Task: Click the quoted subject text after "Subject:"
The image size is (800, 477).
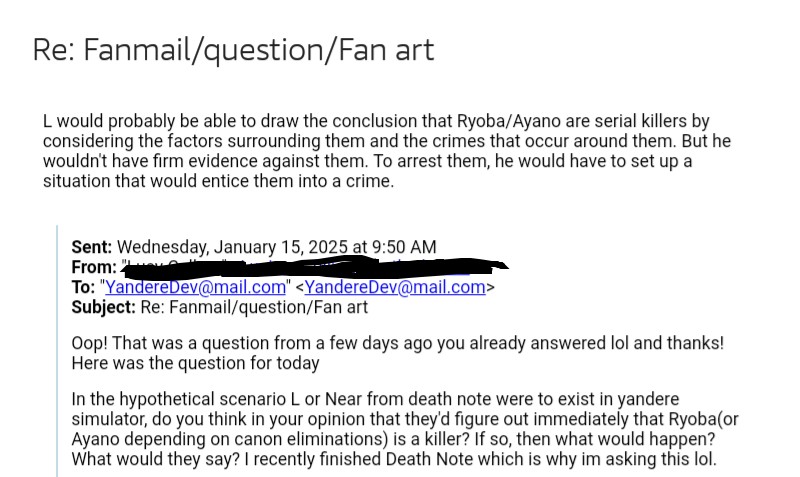Action: click(255, 307)
